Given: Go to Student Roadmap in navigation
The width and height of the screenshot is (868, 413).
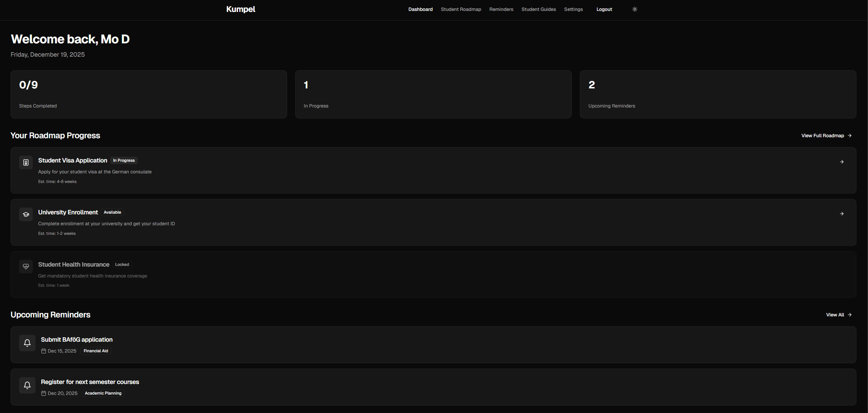Looking at the screenshot, I should click(x=461, y=9).
